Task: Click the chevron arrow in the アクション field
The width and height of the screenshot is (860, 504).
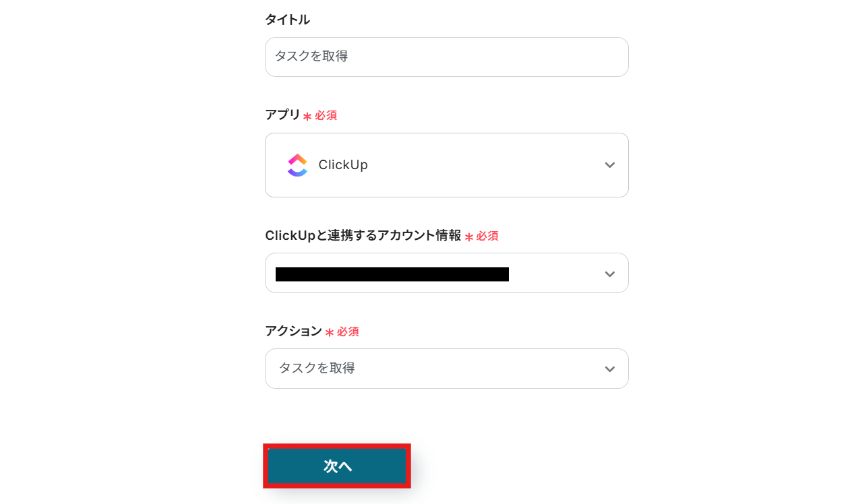Action: tap(609, 369)
